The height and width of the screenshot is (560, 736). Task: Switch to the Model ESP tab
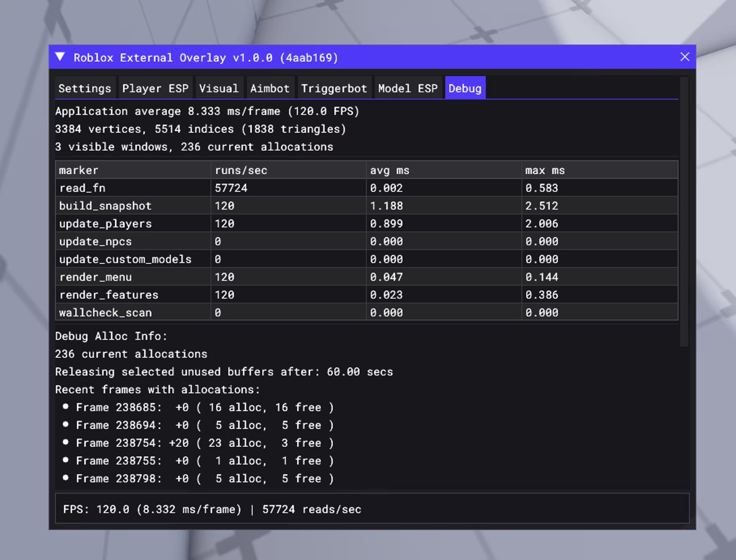(x=408, y=88)
